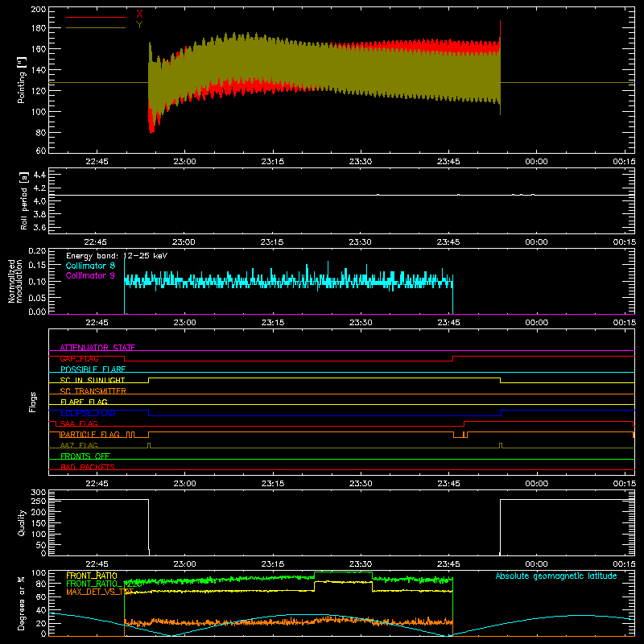Click the 300 tick on Quality axis
The width and height of the screenshot is (644, 644).
[x=39, y=493]
